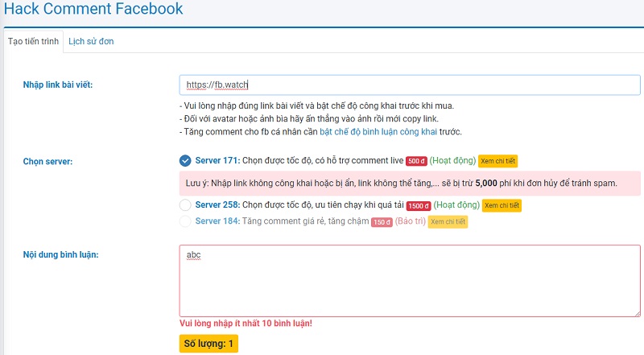Open Xem chi tiết for Server 258
This screenshot has height=355, width=644.
[x=502, y=205]
